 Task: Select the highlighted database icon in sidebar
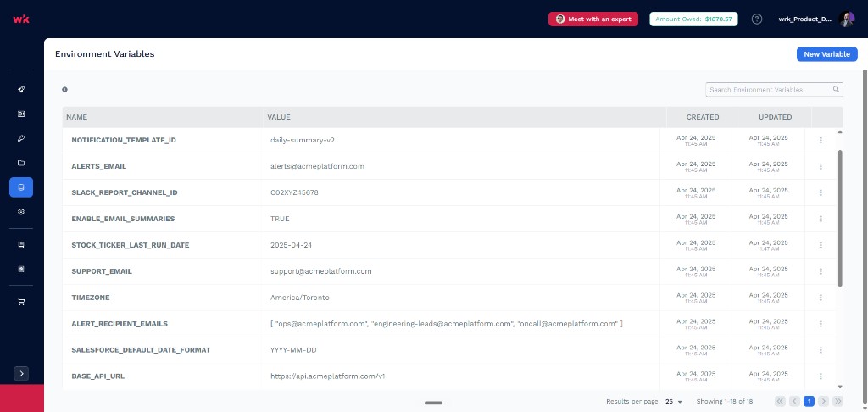21,187
